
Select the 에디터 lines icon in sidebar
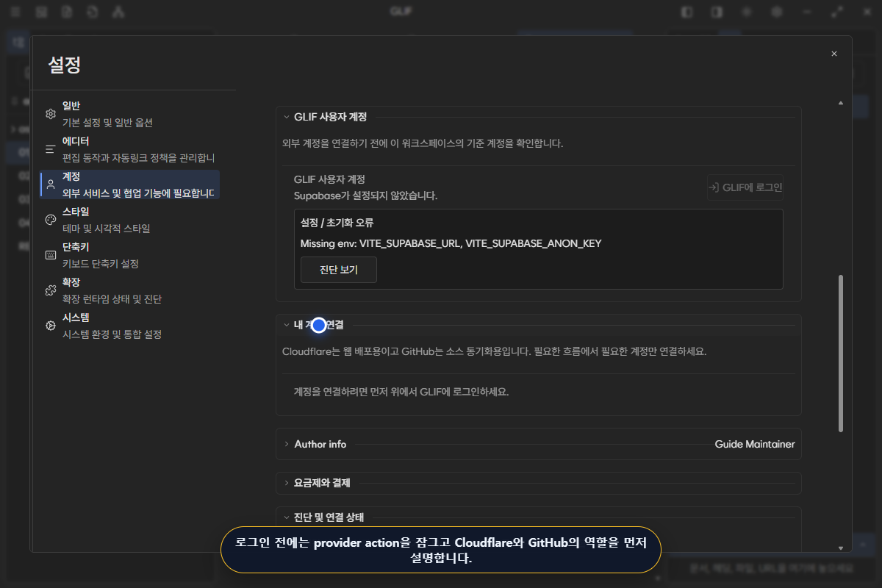(x=50, y=149)
